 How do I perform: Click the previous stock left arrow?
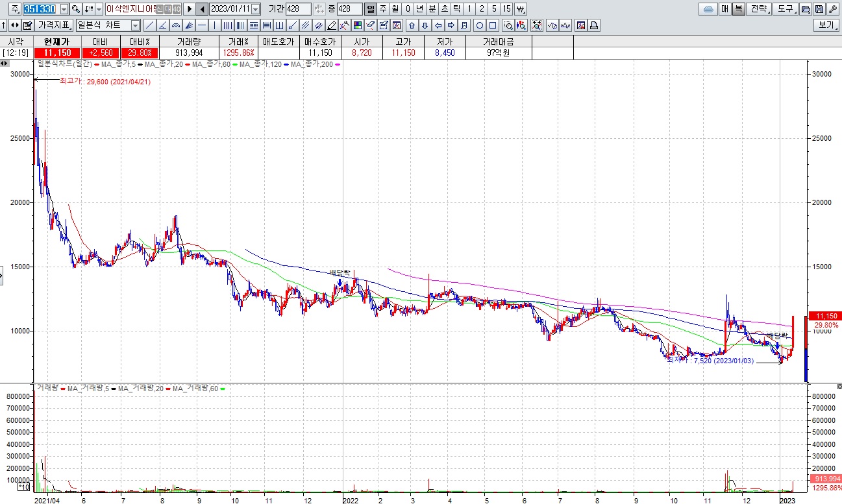pyautogui.click(x=201, y=9)
